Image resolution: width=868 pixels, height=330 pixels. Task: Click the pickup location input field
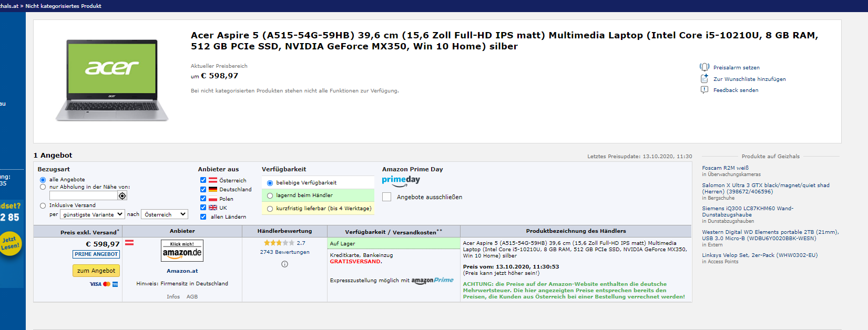(84, 195)
